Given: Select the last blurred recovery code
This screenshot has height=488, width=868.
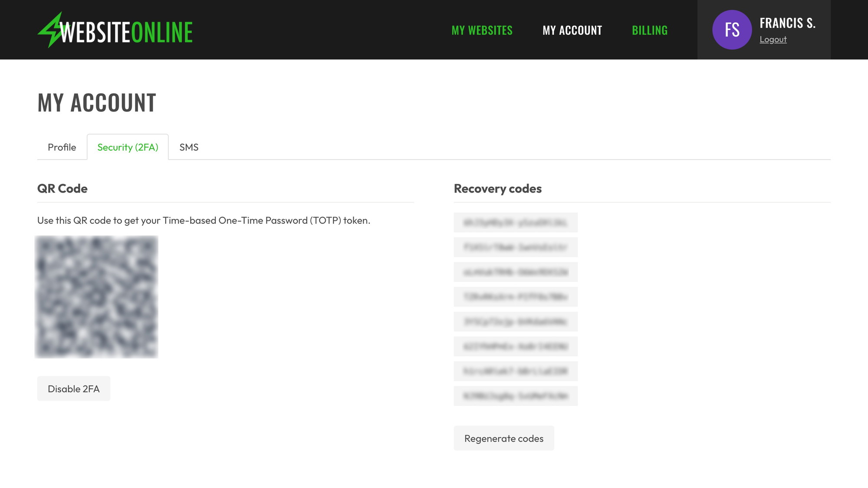Looking at the screenshot, I should (516, 396).
